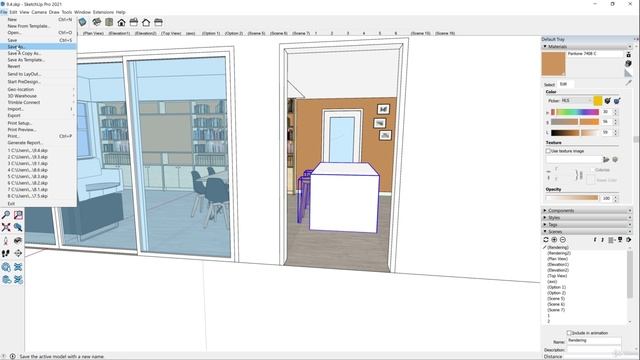640x360 pixels.
Task: Click the Zoom Extents tool icon
Action: 6,227
